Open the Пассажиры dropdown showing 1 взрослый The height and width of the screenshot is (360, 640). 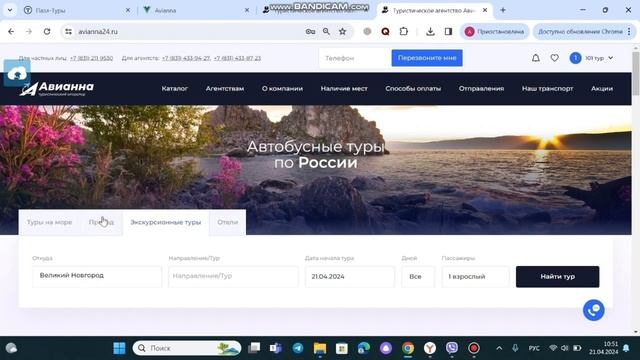476,277
